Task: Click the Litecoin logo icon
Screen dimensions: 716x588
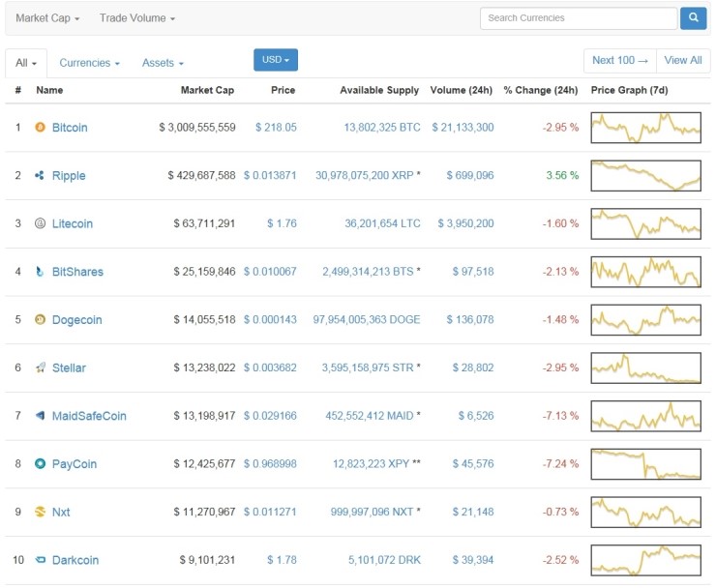Action: pyautogui.click(x=41, y=223)
